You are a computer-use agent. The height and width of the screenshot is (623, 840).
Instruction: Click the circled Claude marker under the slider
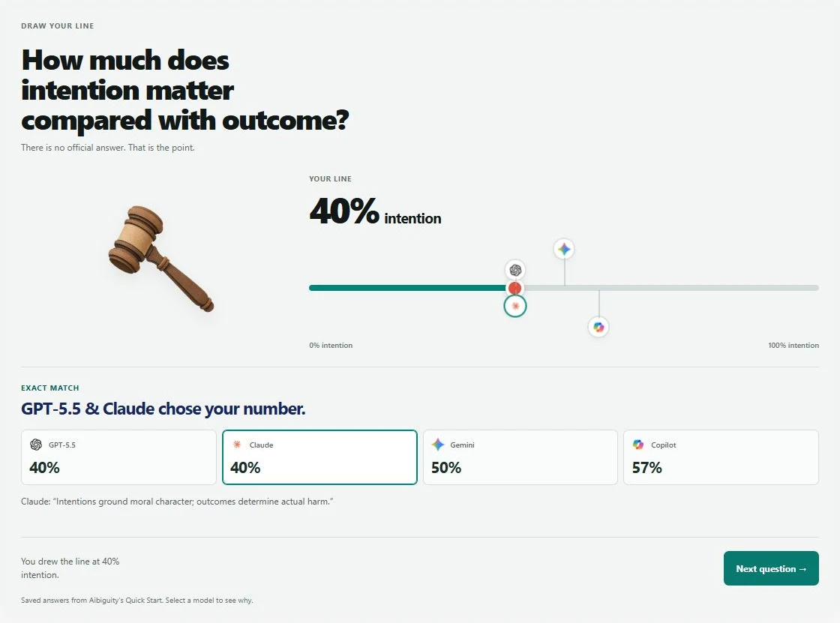point(515,306)
